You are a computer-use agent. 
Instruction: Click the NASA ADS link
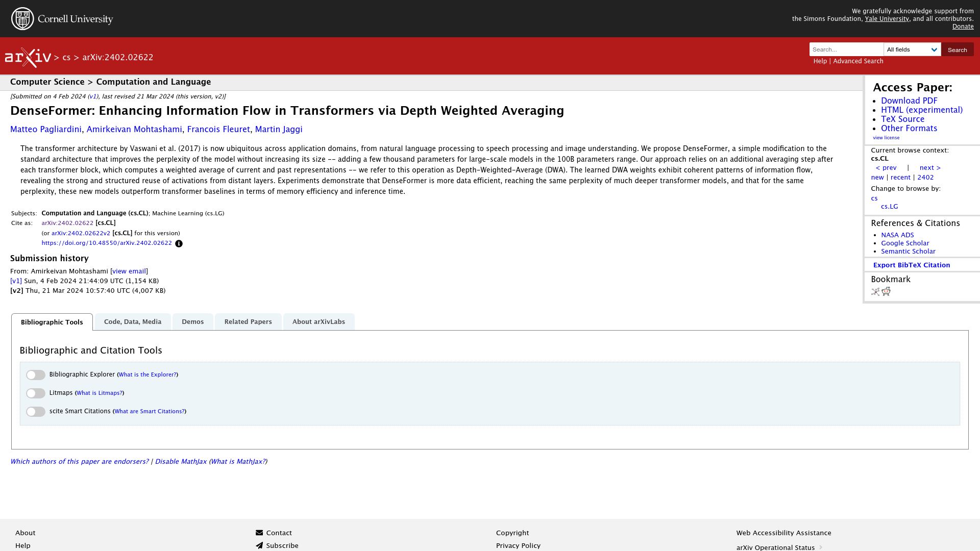coord(897,235)
